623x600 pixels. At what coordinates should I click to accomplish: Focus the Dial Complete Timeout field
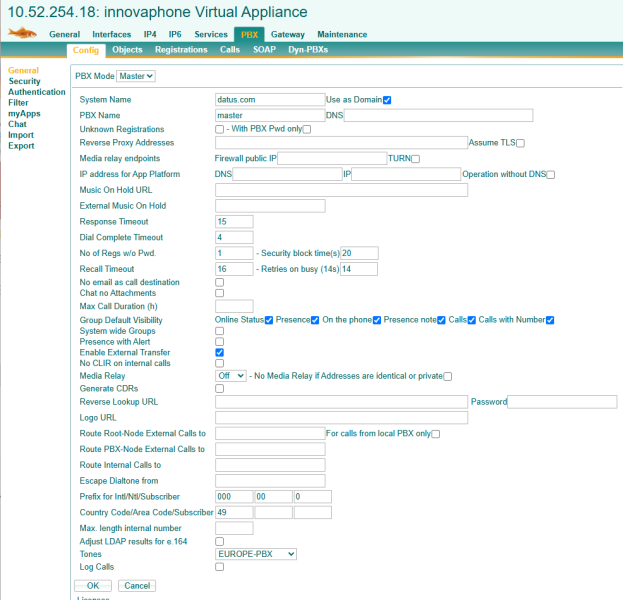pyautogui.click(x=234, y=238)
